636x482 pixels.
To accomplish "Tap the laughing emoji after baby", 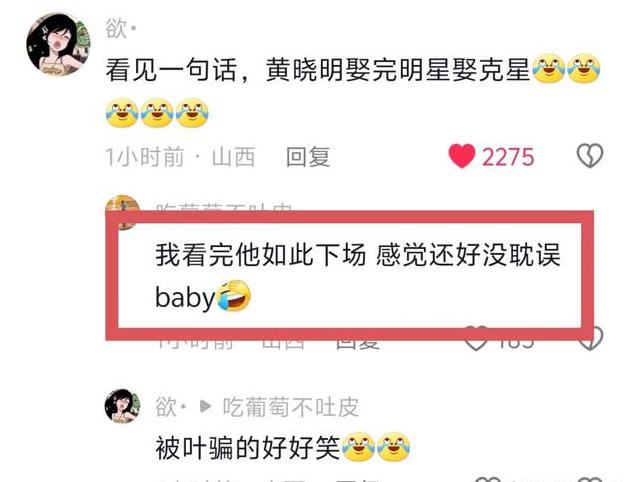I will [x=234, y=296].
